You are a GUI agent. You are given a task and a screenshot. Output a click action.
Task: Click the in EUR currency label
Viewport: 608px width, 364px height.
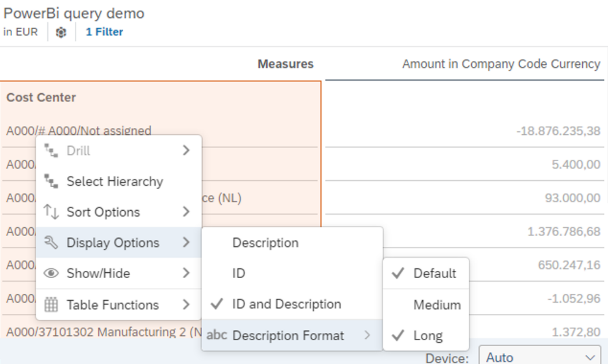pyautogui.click(x=21, y=32)
